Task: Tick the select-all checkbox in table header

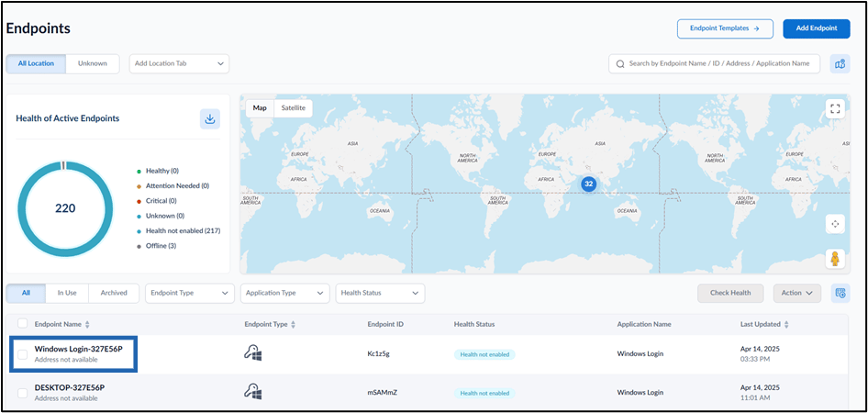Action: [x=22, y=323]
